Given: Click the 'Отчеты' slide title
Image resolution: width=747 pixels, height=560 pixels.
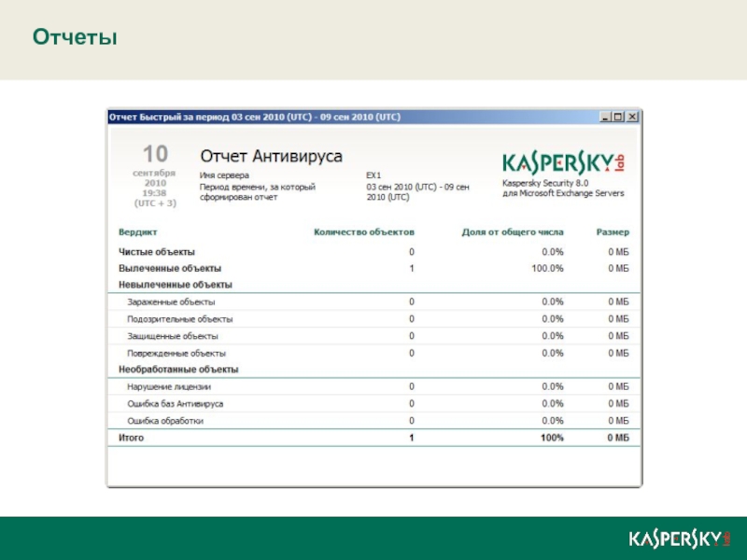Looking at the screenshot, I should 75,36.
